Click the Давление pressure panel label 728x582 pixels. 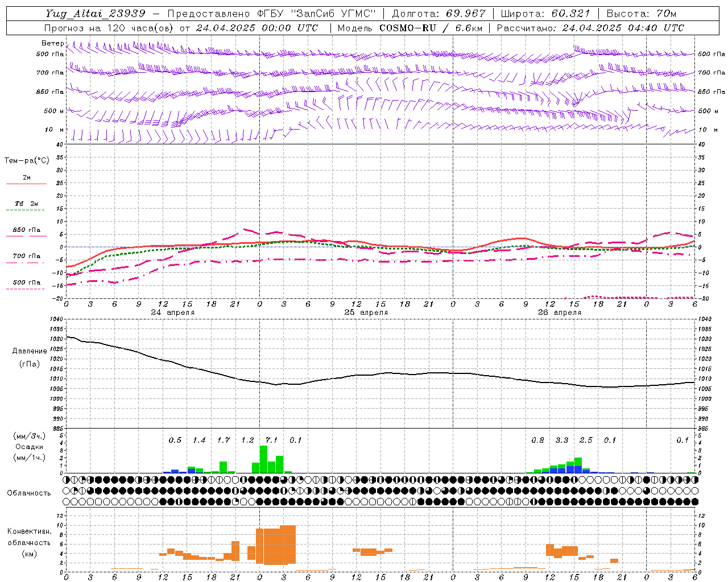pyautogui.click(x=30, y=351)
